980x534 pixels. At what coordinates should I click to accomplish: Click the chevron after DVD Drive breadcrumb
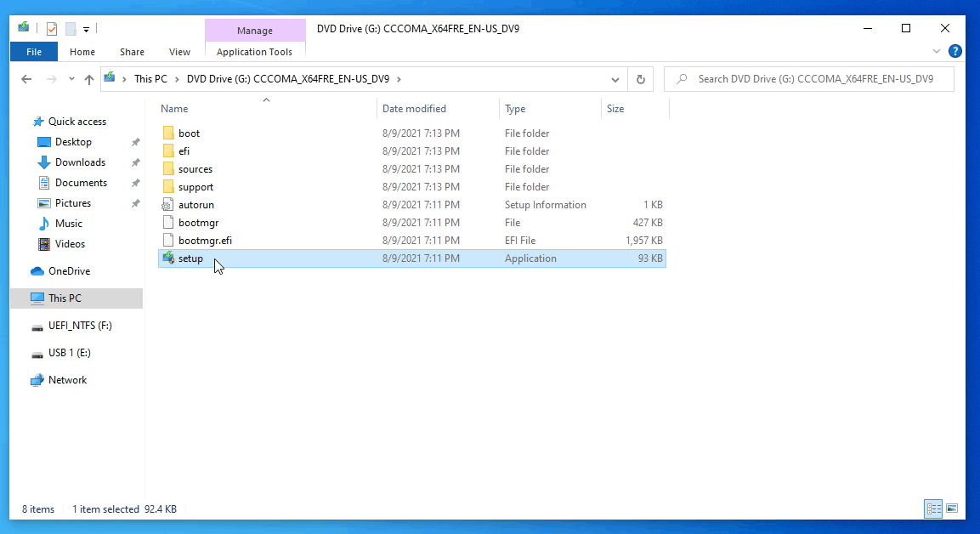[x=399, y=79]
